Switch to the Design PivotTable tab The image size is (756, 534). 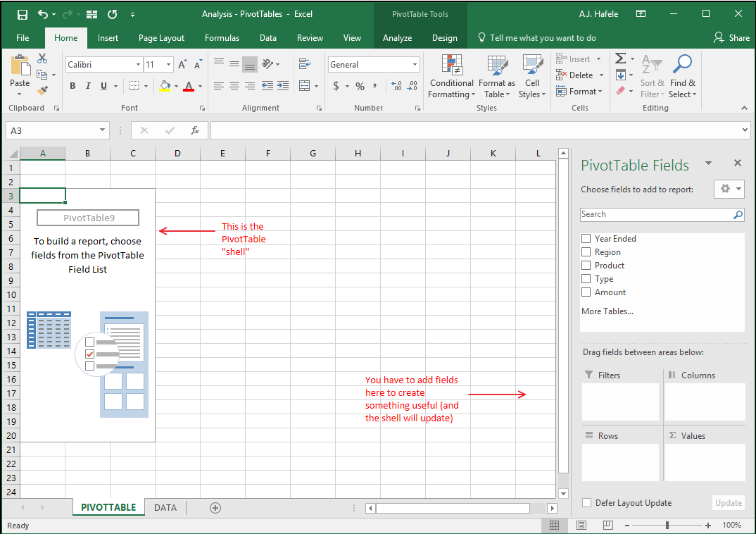[x=445, y=37]
